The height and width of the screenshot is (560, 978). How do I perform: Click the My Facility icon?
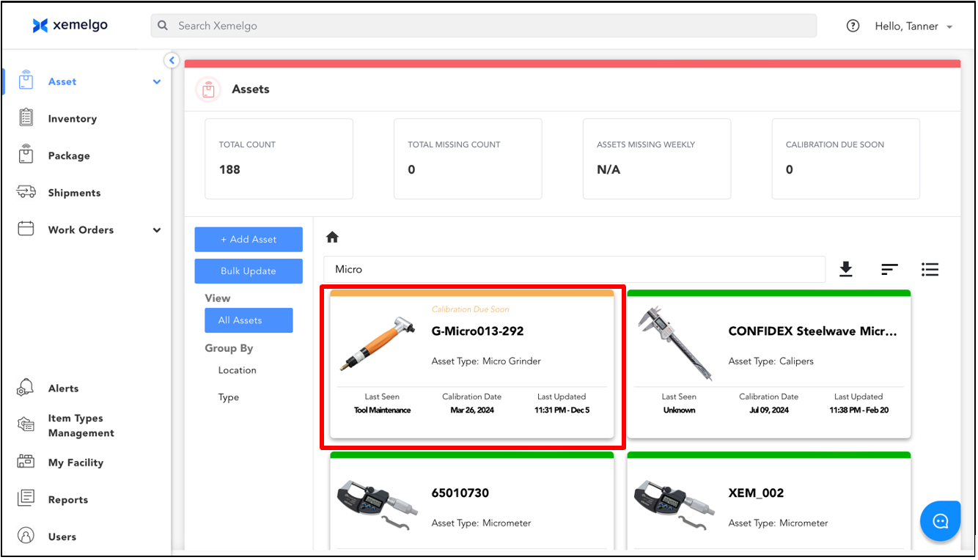[x=26, y=462]
